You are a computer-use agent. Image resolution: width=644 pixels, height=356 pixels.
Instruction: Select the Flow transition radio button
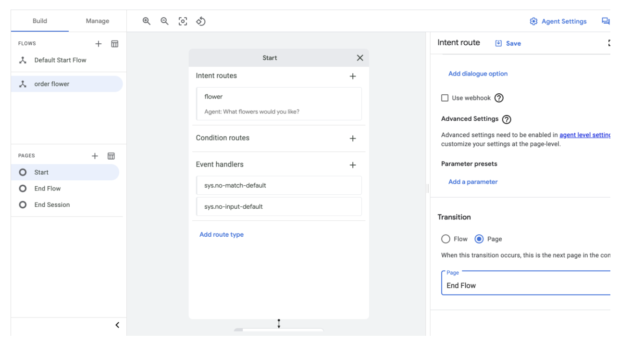(x=446, y=239)
